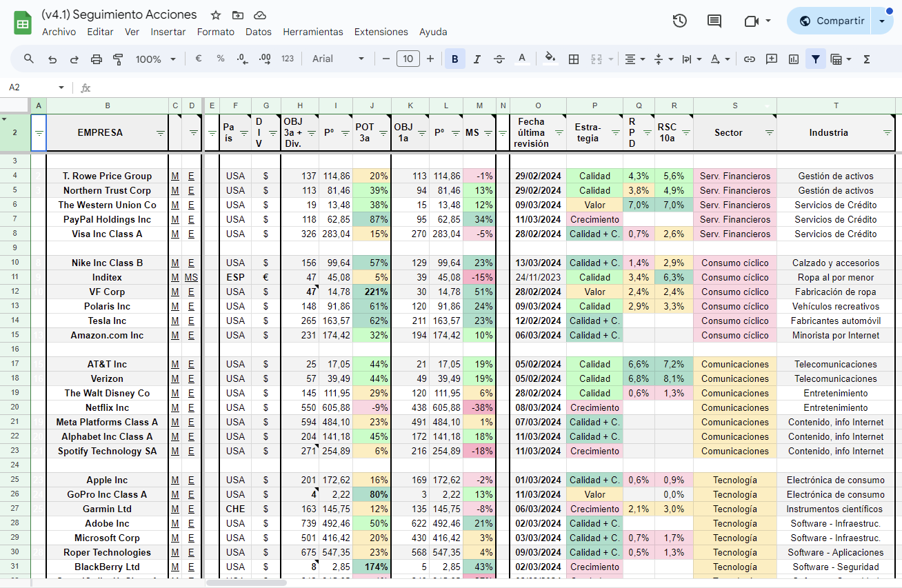Toggle filter on MS column header

(488, 133)
